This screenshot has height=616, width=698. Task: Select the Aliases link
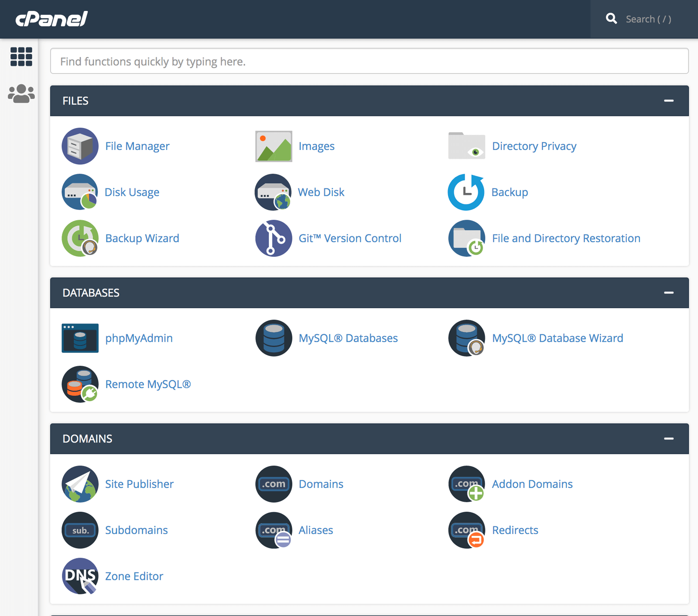tap(316, 530)
